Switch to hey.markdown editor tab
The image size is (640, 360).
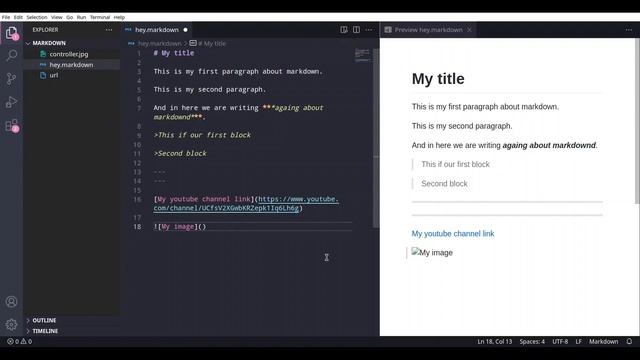coord(157,30)
